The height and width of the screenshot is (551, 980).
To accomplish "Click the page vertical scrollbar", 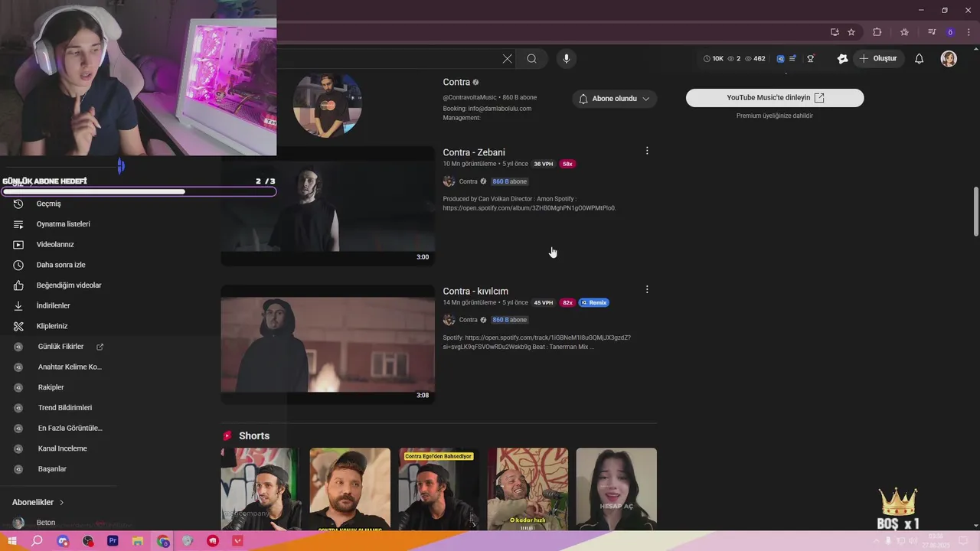I will (975, 212).
